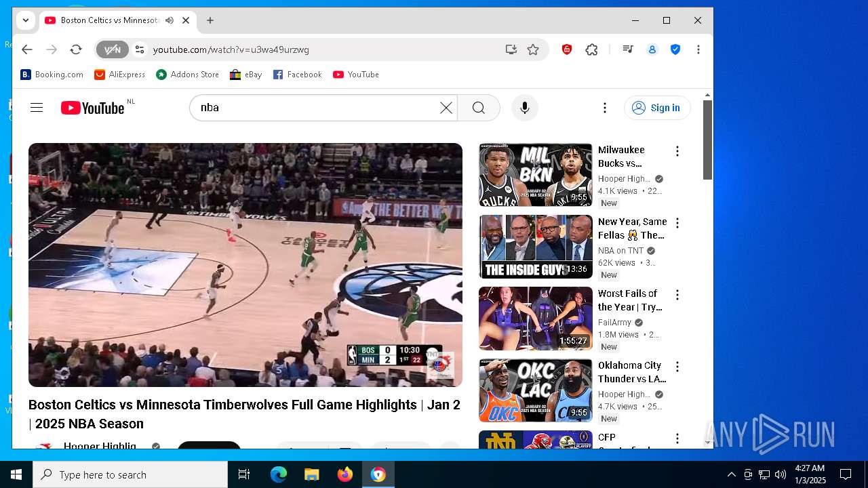Click the video title heading
The width and height of the screenshot is (868, 488).
(244, 414)
